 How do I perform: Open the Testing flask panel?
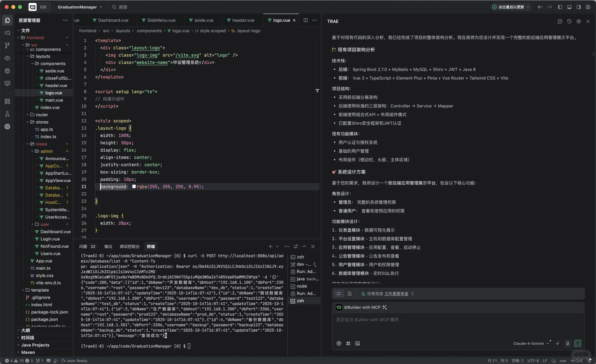[7, 114]
